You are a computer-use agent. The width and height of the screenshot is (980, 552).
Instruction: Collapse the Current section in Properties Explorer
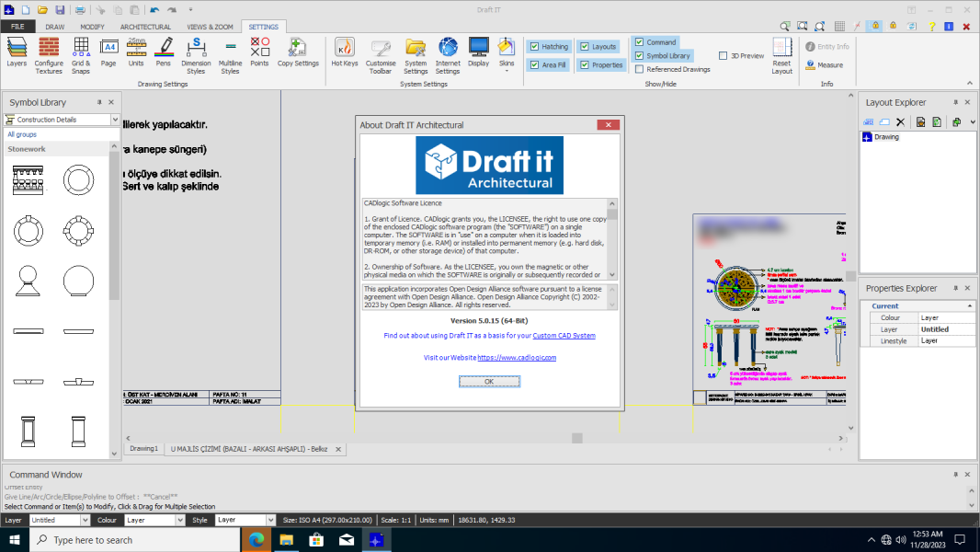(x=970, y=305)
